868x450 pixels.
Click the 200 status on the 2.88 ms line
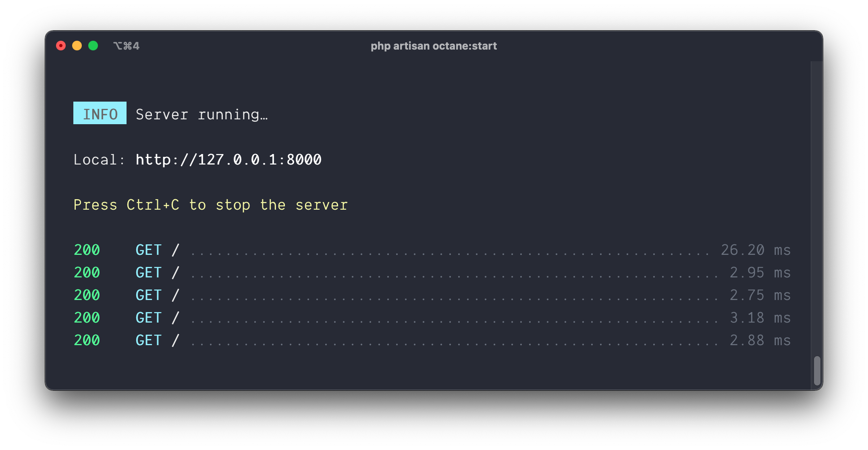point(87,340)
